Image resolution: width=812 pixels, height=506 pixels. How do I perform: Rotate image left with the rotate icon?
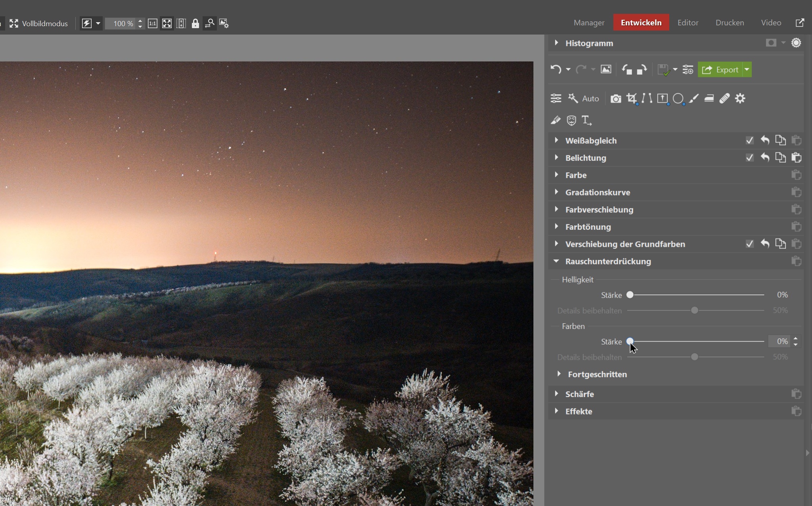pyautogui.click(x=627, y=70)
